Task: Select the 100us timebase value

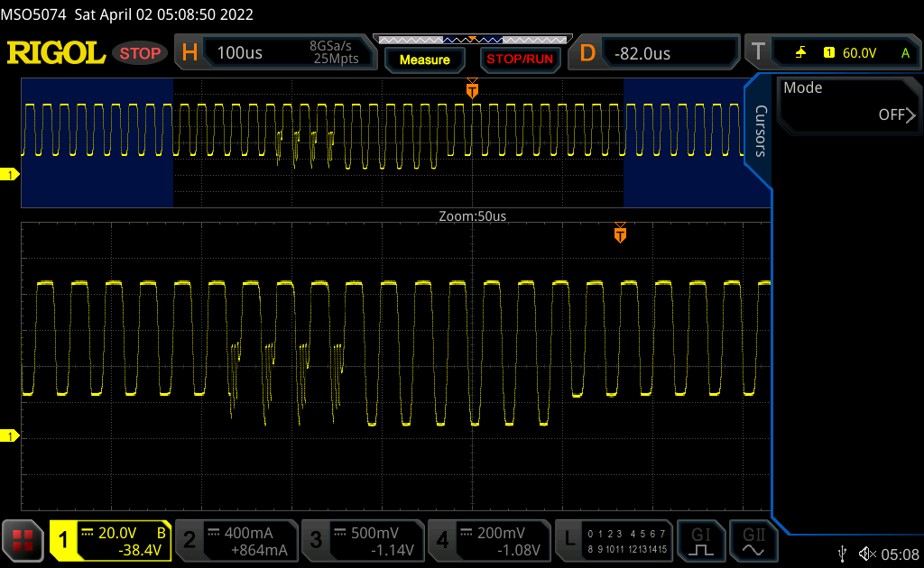Action: (239, 53)
